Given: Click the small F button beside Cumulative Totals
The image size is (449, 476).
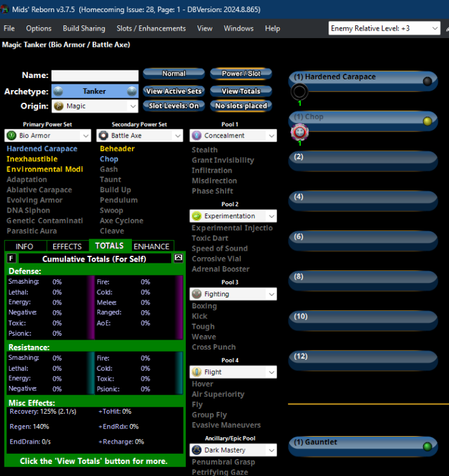Looking at the screenshot, I should pos(11,258).
